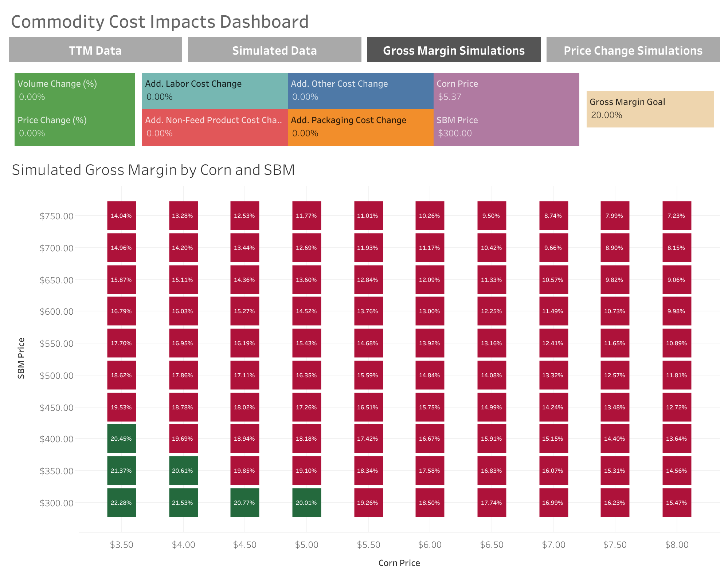The image size is (728, 582).
Task: Select the Gross Margin Simulations tab
Action: pyautogui.click(x=454, y=50)
